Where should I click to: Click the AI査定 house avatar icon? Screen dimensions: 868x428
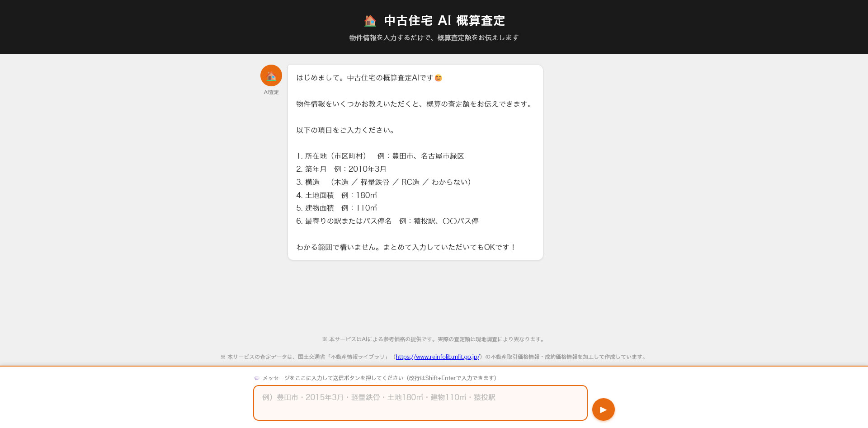tap(271, 75)
